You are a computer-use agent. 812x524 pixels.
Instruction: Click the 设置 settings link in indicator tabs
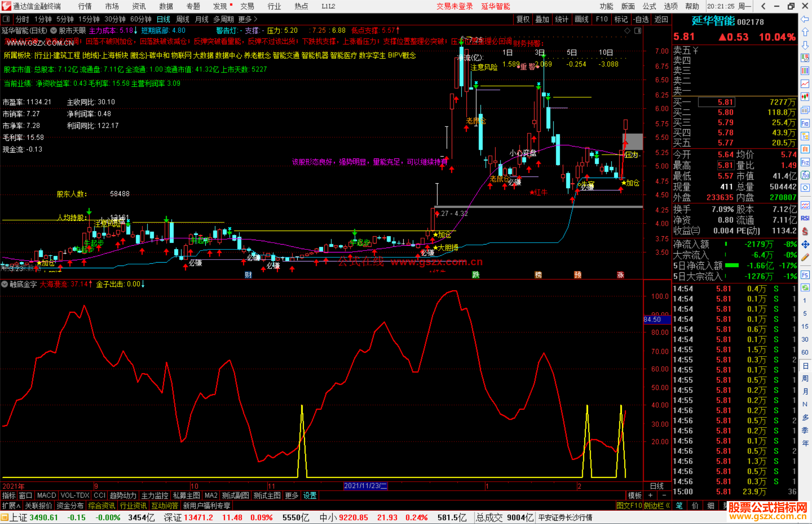[310, 496]
